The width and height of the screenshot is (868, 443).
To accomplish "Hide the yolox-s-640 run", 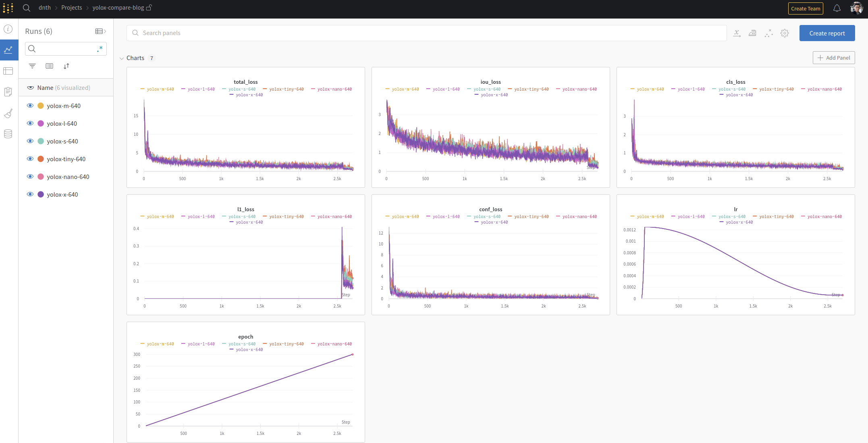I will tap(30, 141).
